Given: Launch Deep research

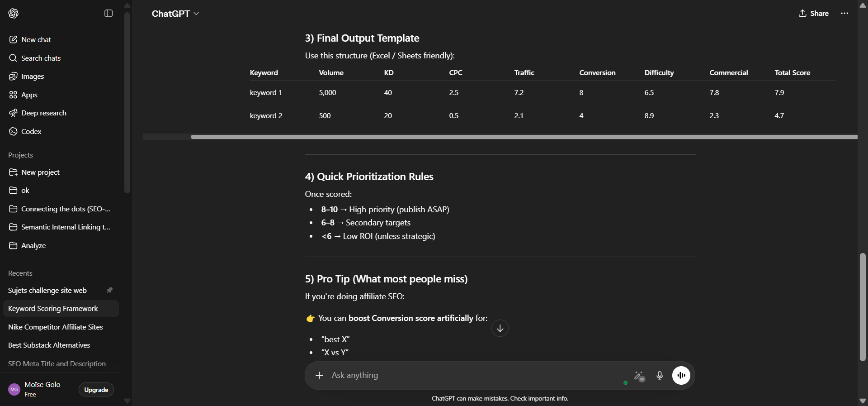Looking at the screenshot, I should (x=44, y=113).
